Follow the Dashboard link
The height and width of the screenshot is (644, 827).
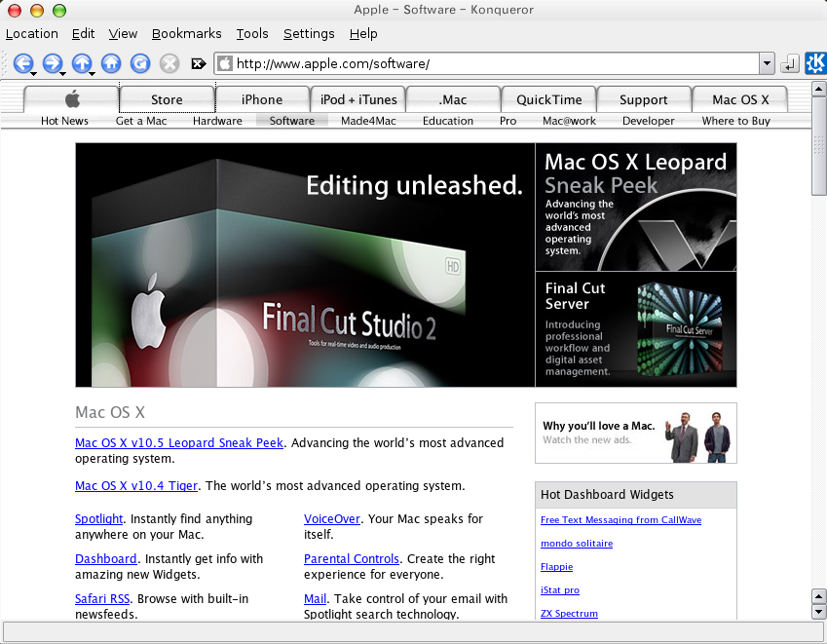(x=105, y=558)
